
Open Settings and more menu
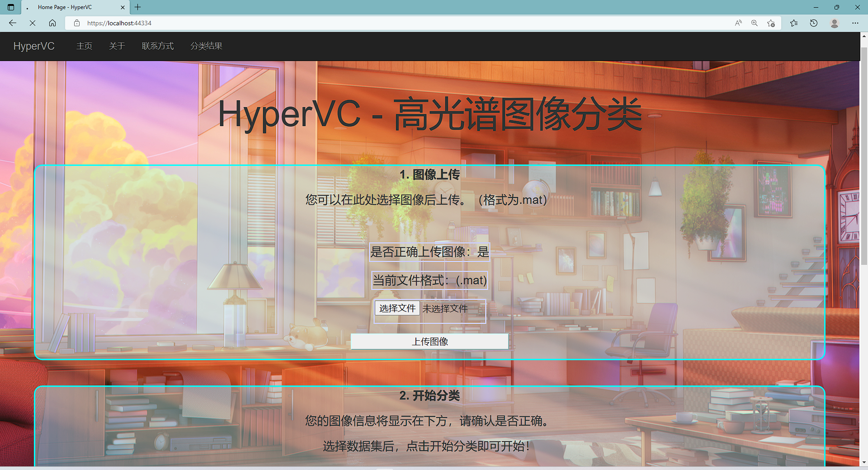click(x=855, y=23)
